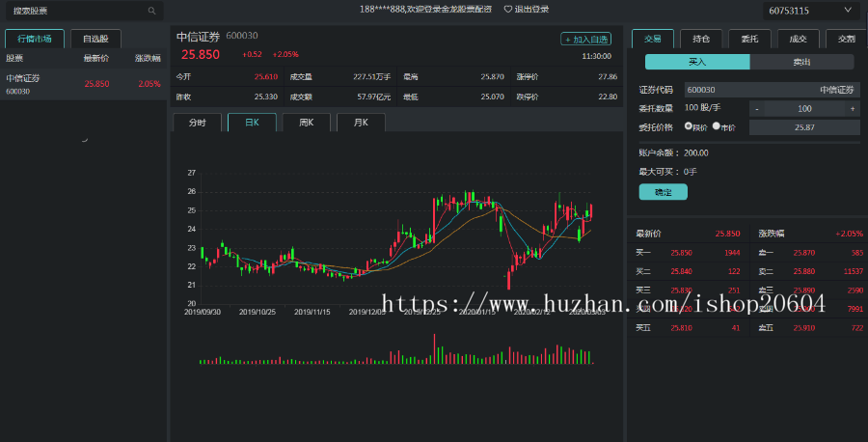This screenshot has width=868, height=442.
Task: Click the 成交量 value 227.51万手
Action: 372,77
